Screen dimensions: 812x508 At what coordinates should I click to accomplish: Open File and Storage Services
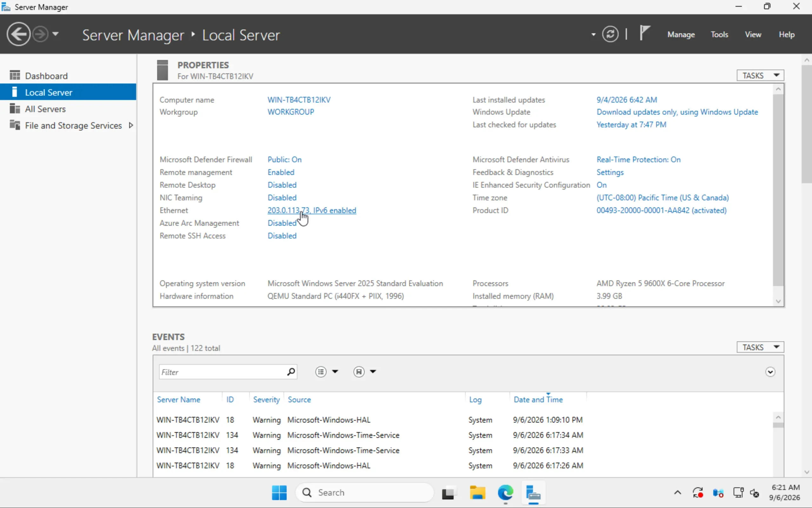(73, 125)
